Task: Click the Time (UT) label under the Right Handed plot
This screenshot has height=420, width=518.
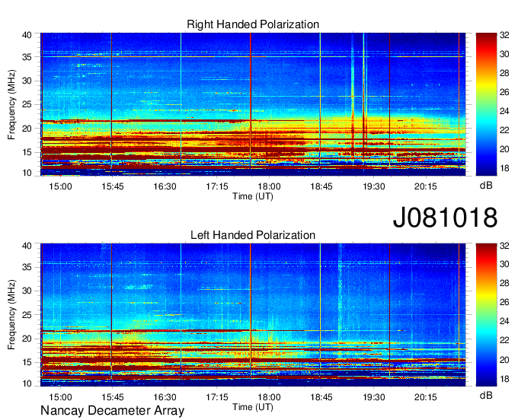Action: click(x=253, y=196)
